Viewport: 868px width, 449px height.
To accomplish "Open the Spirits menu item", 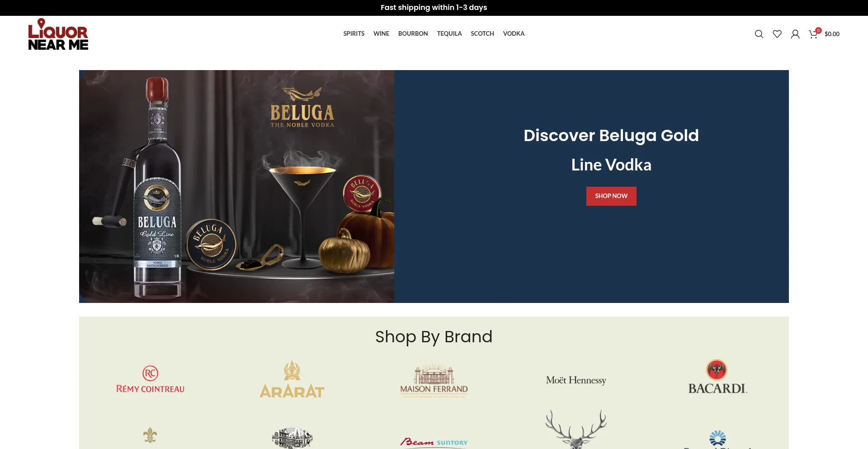I will coord(354,34).
